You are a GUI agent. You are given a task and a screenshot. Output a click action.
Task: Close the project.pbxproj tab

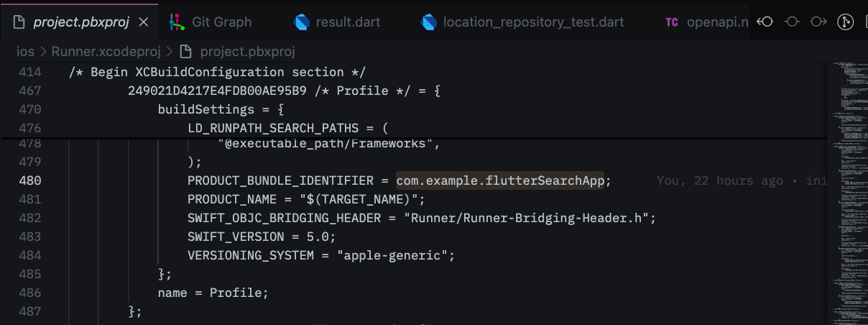[x=143, y=22]
